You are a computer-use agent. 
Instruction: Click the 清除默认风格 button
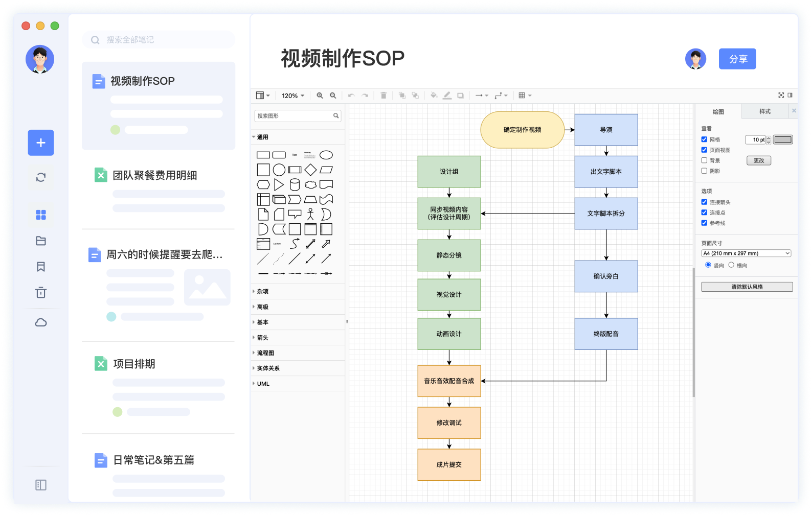[747, 287]
